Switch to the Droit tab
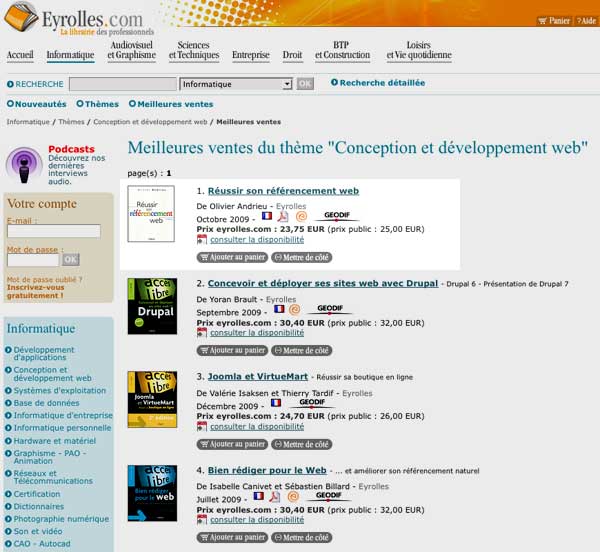 click(x=292, y=55)
